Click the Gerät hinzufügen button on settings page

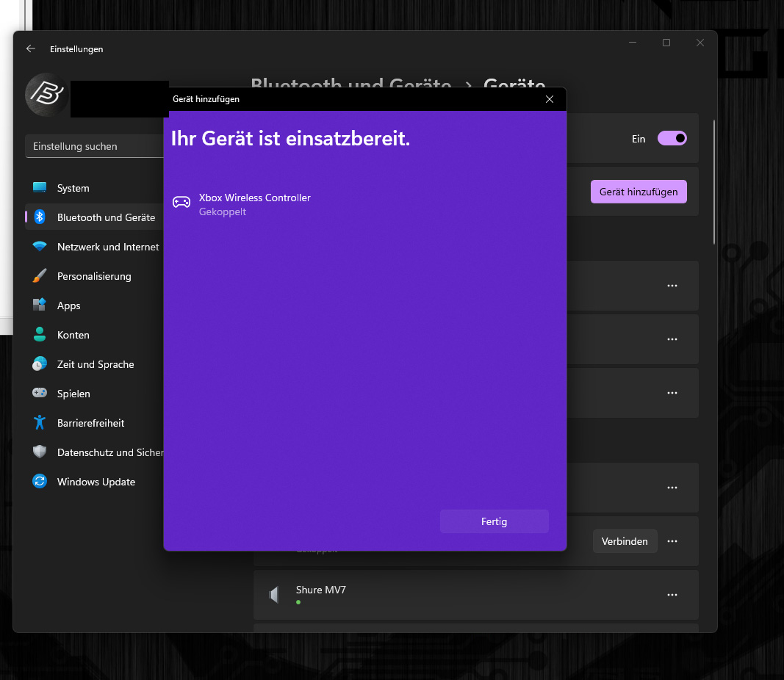click(x=639, y=192)
